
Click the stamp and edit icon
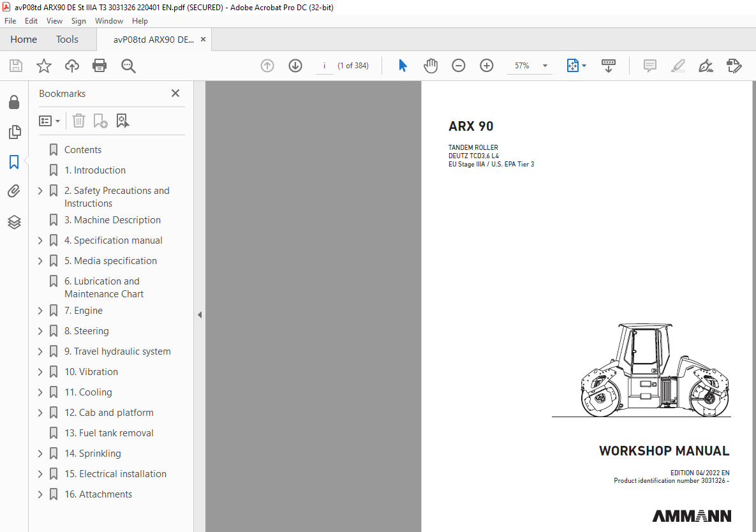coord(734,66)
